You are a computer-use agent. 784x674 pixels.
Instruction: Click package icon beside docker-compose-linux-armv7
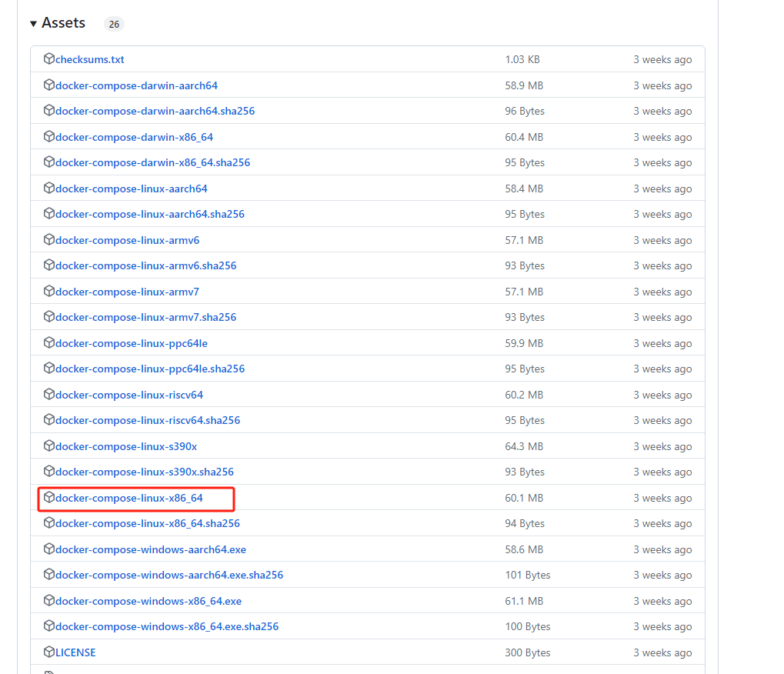49,292
